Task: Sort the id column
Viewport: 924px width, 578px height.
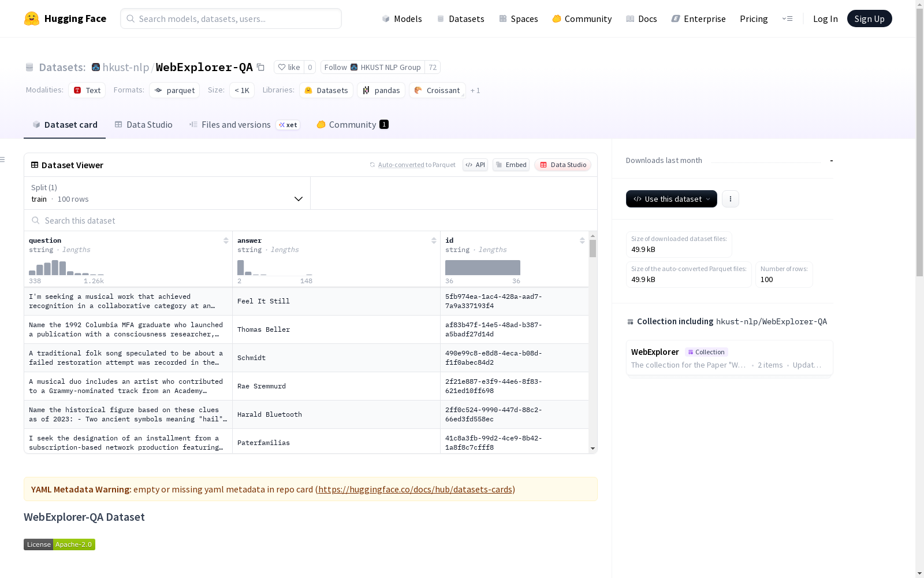Action: (x=582, y=240)
